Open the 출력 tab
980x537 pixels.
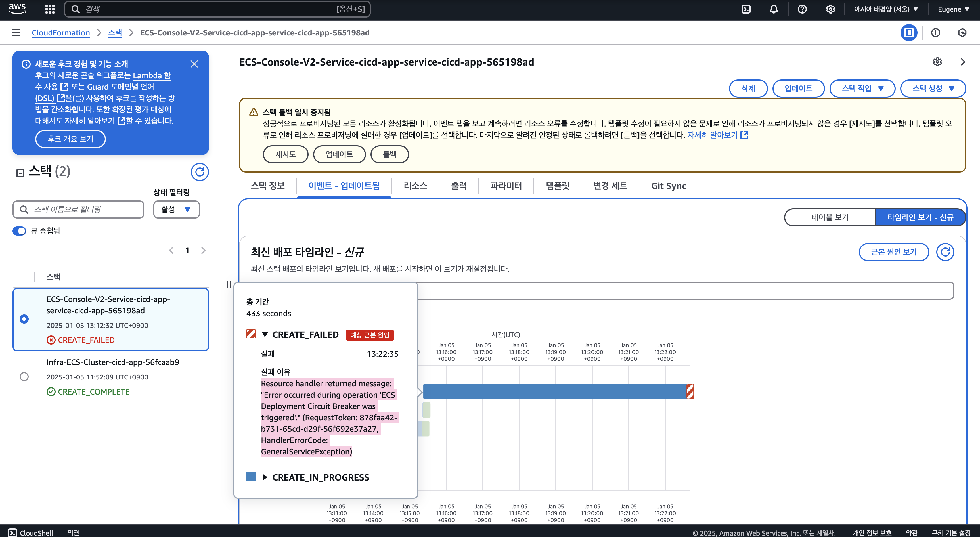tap(459, 186)
